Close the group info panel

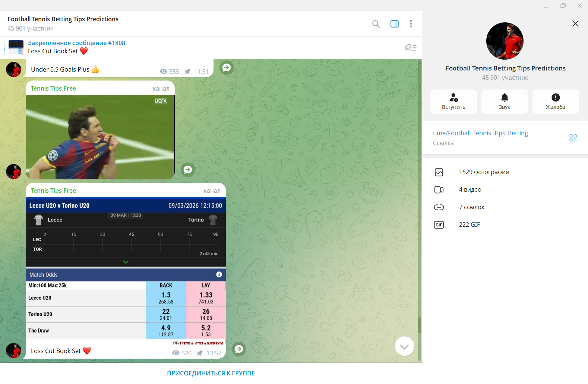(575, 23)
